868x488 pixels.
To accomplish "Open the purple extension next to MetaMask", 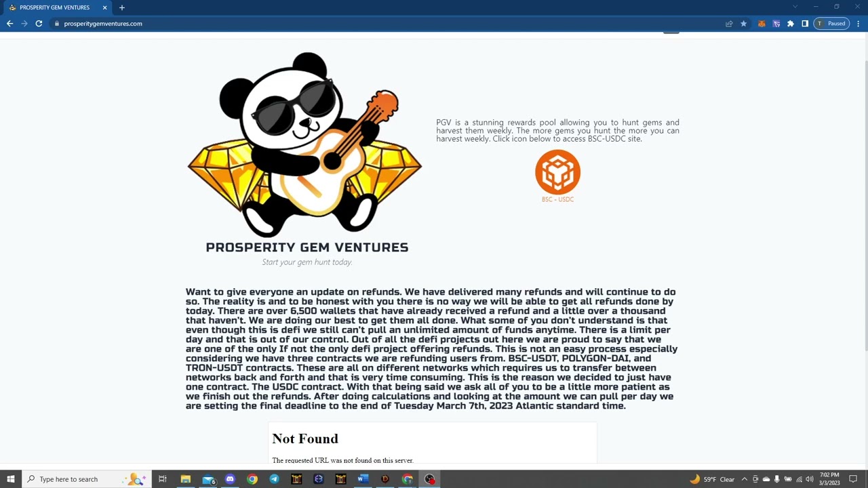I will click(776, 24).
